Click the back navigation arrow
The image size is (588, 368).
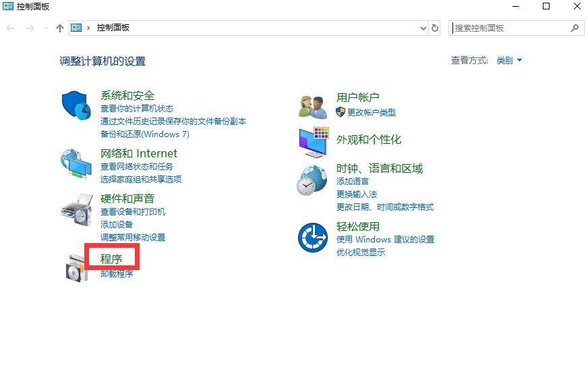11,28
